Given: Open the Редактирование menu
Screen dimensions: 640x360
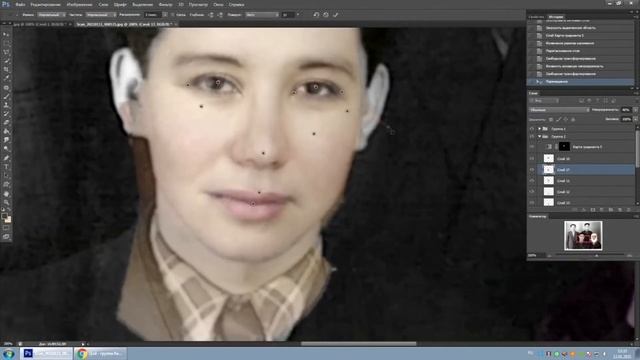Looking at the screenshot, I should (x=45, y=4).
